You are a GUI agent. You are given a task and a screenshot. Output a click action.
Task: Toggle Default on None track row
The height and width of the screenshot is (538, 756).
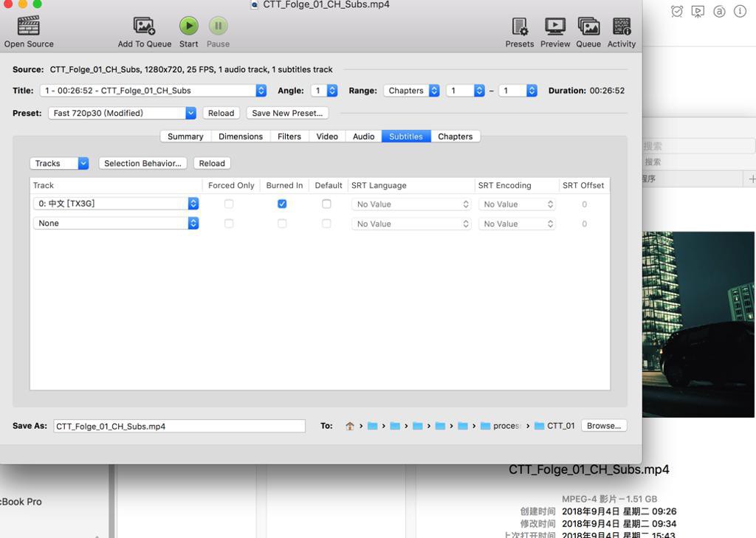(x=326, y=224)
